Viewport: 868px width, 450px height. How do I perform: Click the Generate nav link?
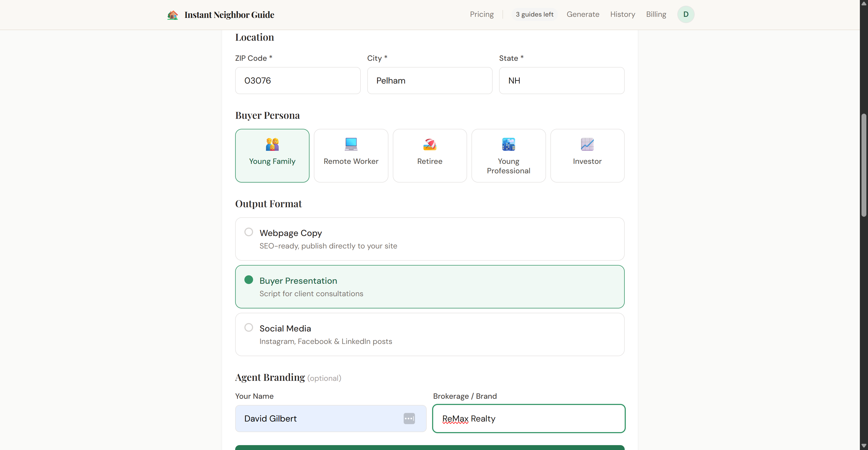(583, 14)
